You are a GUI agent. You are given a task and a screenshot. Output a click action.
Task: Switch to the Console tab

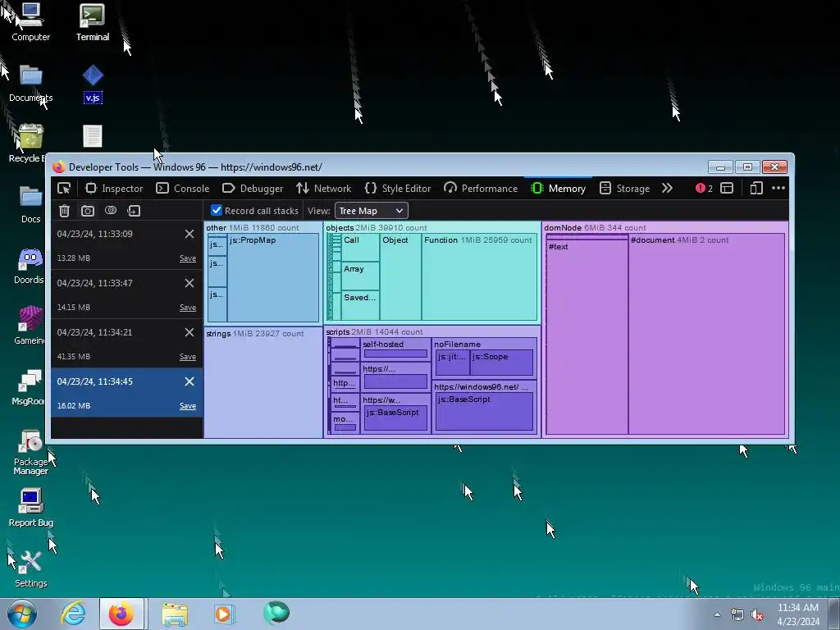coord(183,189)
